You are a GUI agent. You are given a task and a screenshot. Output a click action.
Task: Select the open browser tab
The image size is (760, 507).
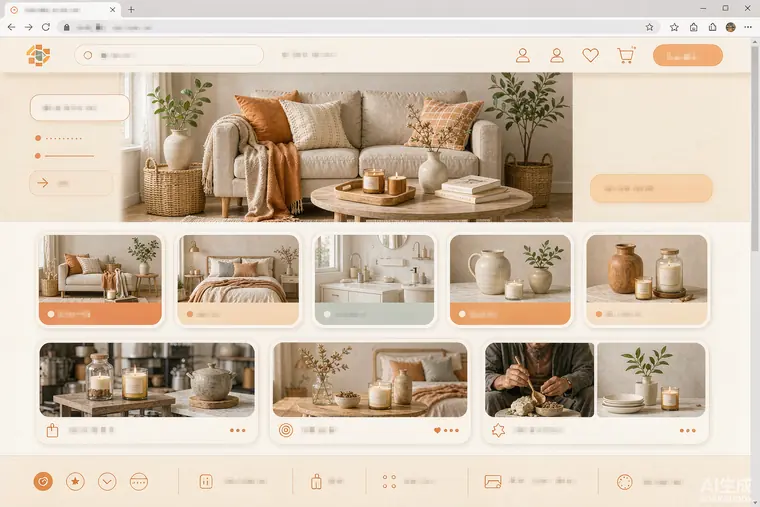pos(63,10)
